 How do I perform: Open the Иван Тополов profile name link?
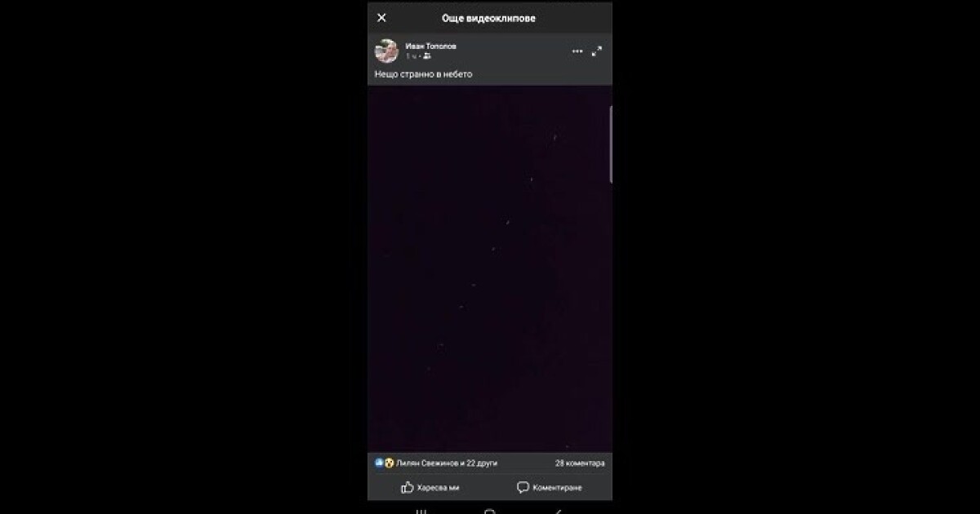point(430,47)
